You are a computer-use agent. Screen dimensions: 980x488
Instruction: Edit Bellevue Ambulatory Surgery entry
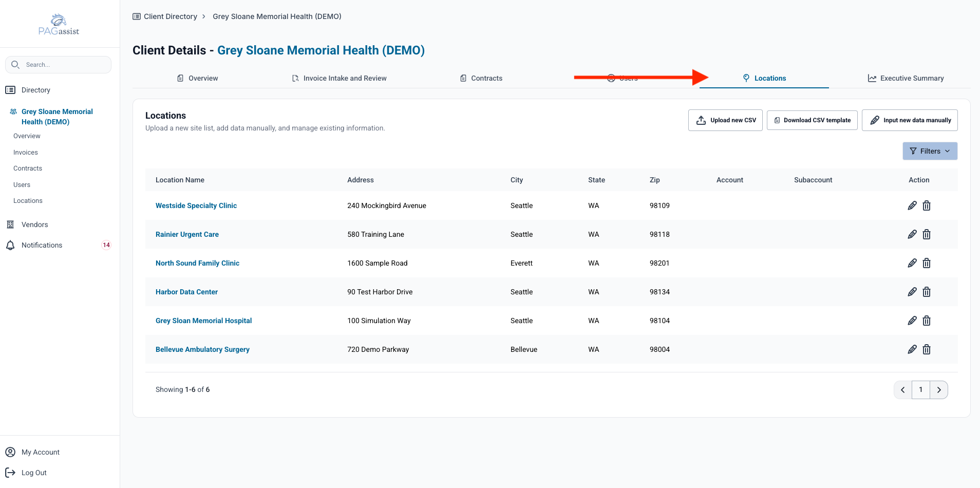coord(912,349)
